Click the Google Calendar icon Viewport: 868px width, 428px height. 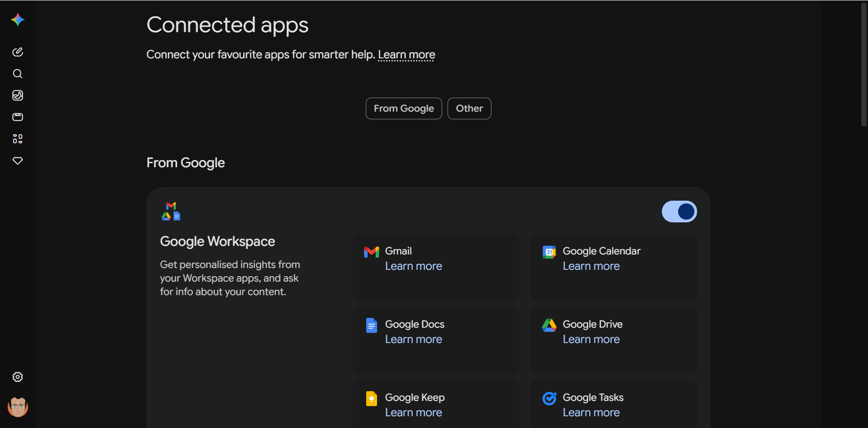point(549,252)
